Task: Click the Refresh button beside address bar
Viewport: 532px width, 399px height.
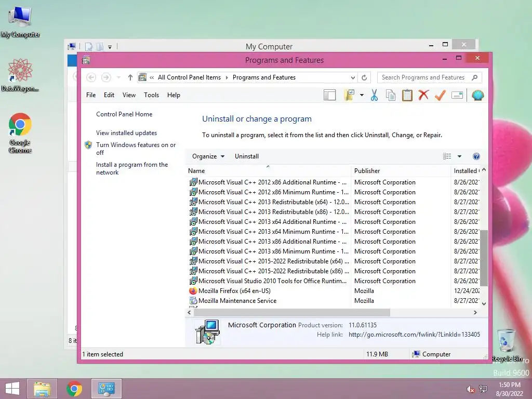Action: pos(364,77)
